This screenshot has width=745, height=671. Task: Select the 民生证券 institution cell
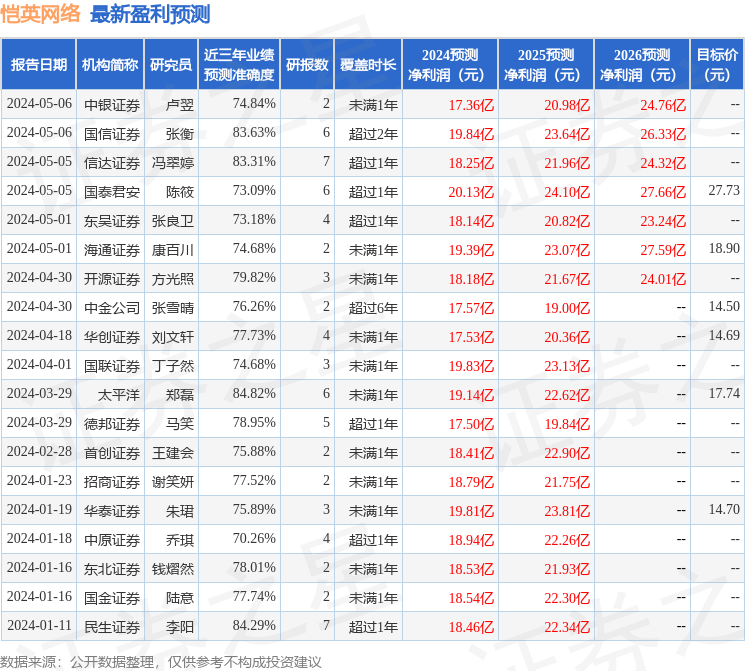(112, 627)
